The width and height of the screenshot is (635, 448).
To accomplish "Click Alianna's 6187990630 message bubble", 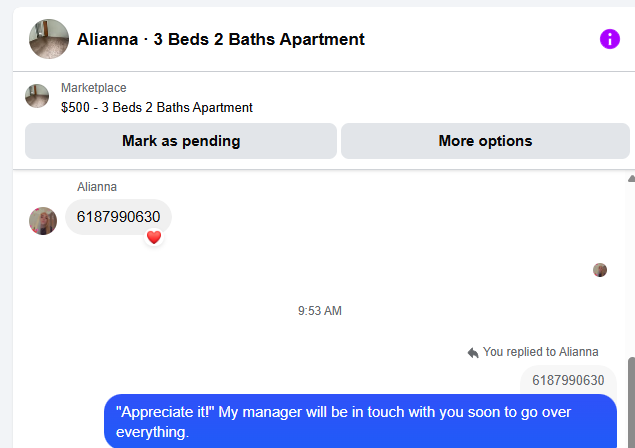I will pyautogui.click(x=118, y=217).
